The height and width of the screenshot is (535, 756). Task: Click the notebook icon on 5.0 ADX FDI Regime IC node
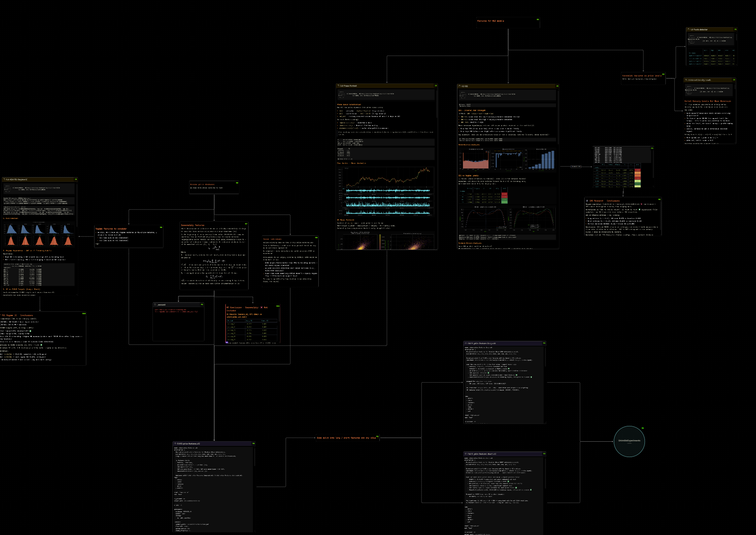4,180
